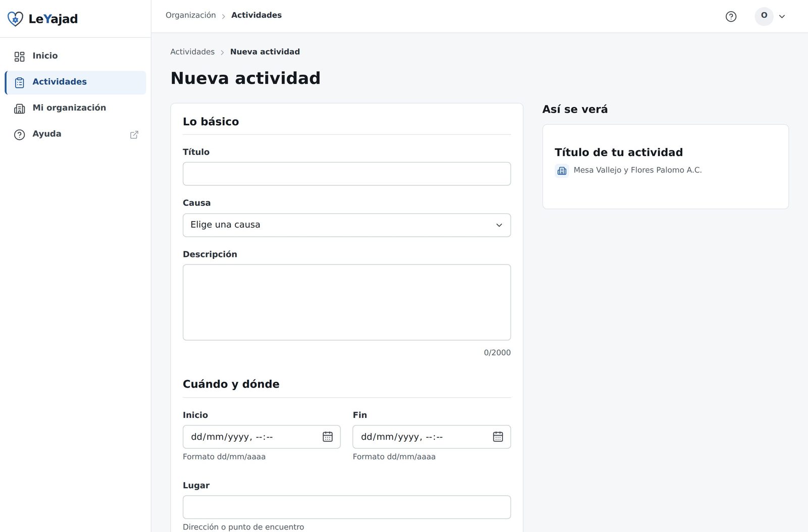The height and width of the screenshot is (532, 808).
Task: Click the external link icon beside Ayuda
Action: pyautogui.click(x=134, y=134)
